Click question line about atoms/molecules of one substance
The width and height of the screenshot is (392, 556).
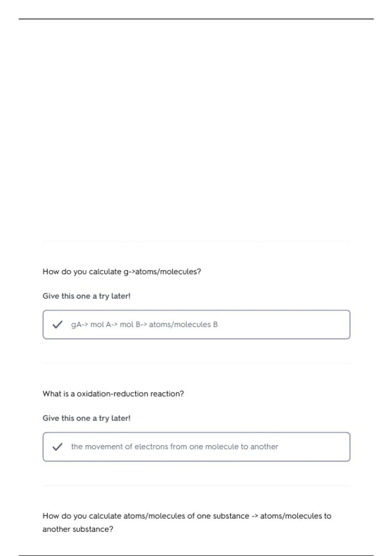187,516
